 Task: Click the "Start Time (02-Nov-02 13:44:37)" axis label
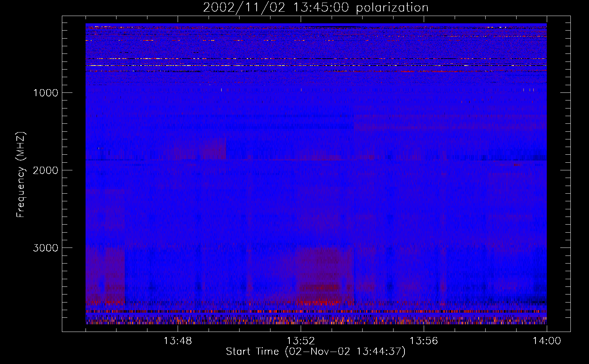(316, 352)
